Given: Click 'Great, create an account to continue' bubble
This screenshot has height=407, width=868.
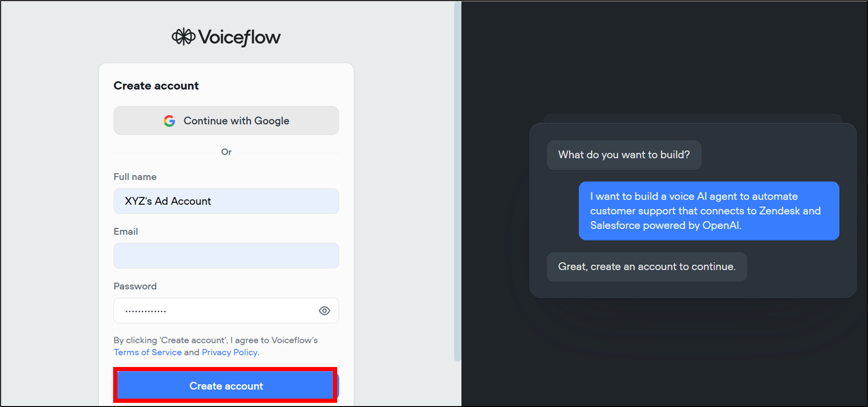Looking at the screenshot, I should [x=646, y=267].
